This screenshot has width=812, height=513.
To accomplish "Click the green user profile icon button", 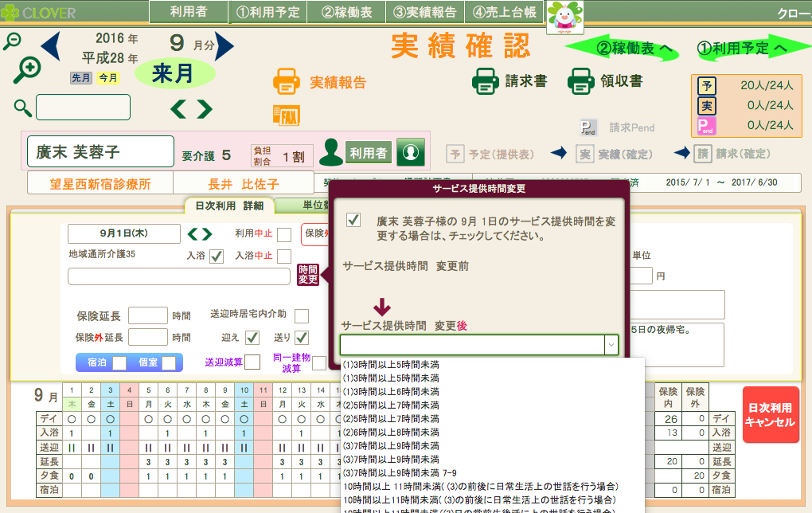I will pyautogui.click(x=411, y=152).
